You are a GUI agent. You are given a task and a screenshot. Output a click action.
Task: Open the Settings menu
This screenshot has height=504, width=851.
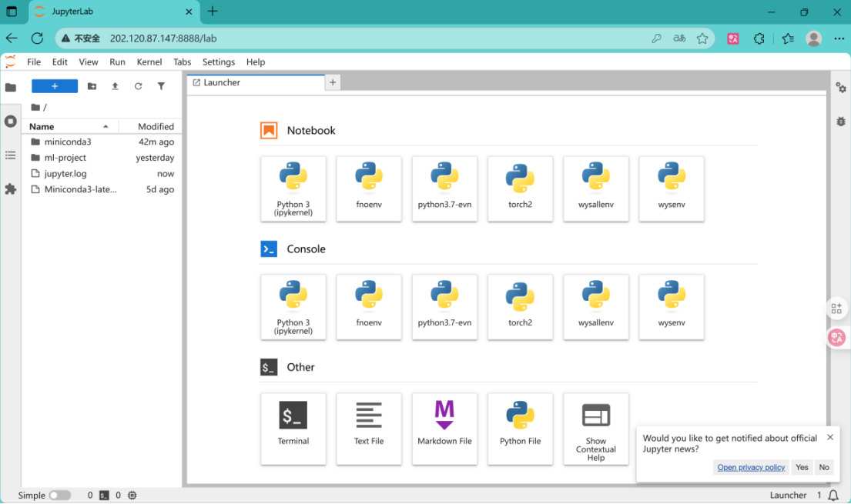pyautogui.click(x=218, y=62)
